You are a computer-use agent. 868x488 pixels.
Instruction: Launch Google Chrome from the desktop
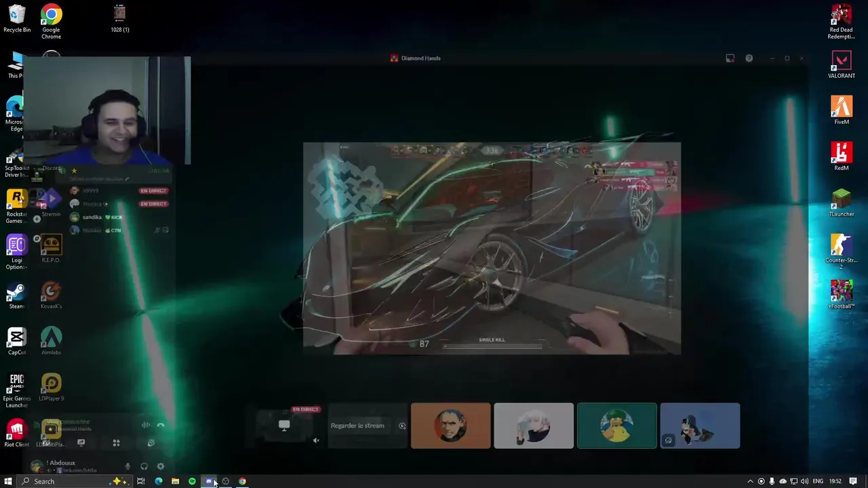point(51,22)
